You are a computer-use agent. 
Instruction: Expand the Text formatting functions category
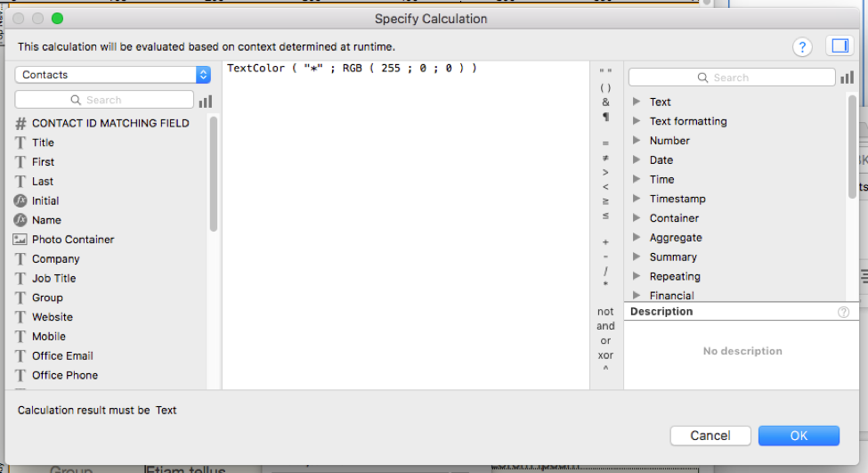(637, 121)
